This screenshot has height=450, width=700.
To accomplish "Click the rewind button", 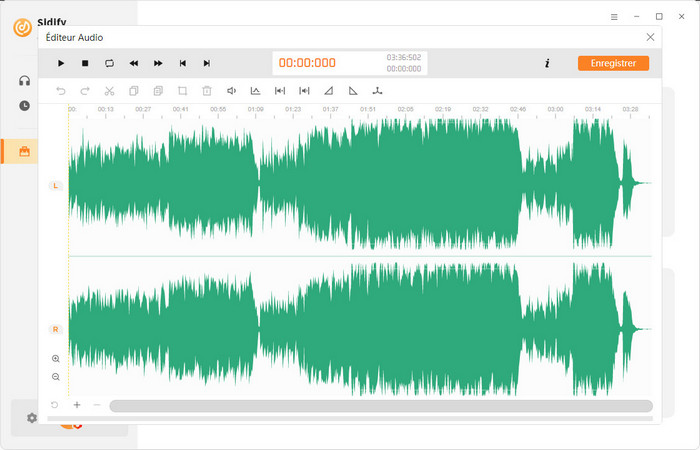I will pyautogui.click(x=134, y=63).
